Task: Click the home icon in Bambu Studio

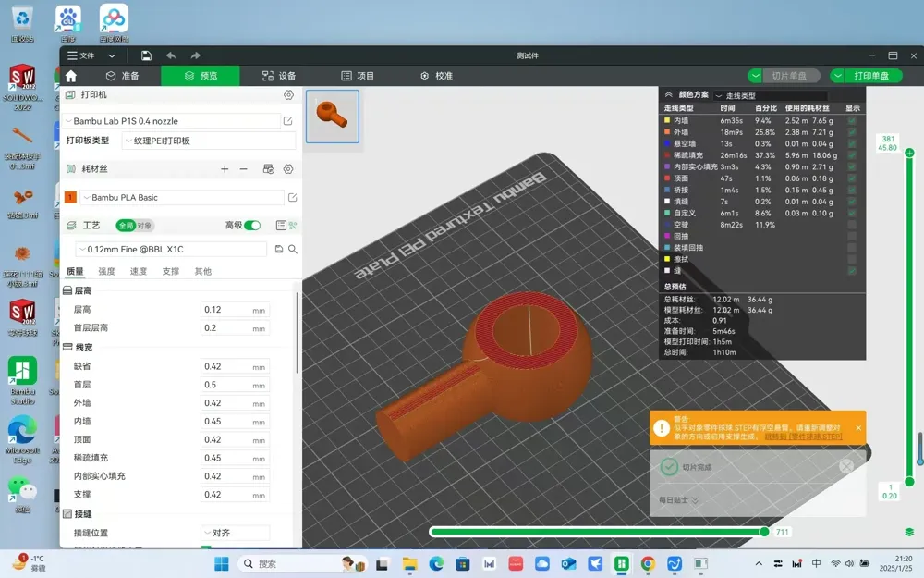Action: pos(71,76)
